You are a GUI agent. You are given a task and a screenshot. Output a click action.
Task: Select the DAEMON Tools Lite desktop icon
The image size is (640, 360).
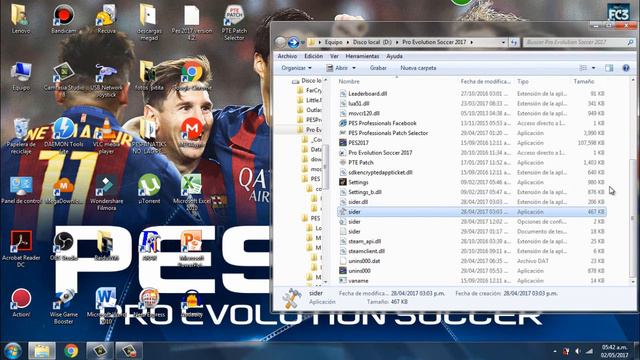(x=64, y=136)
